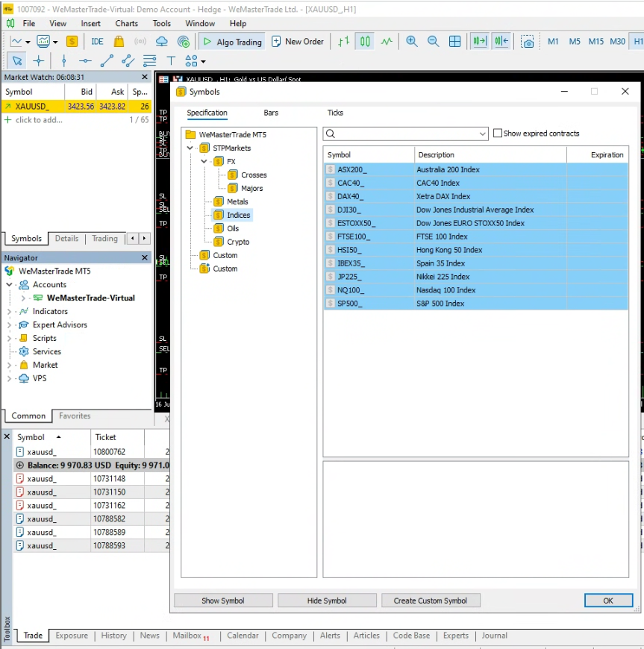Select the text label T tool

pos(171,61)
